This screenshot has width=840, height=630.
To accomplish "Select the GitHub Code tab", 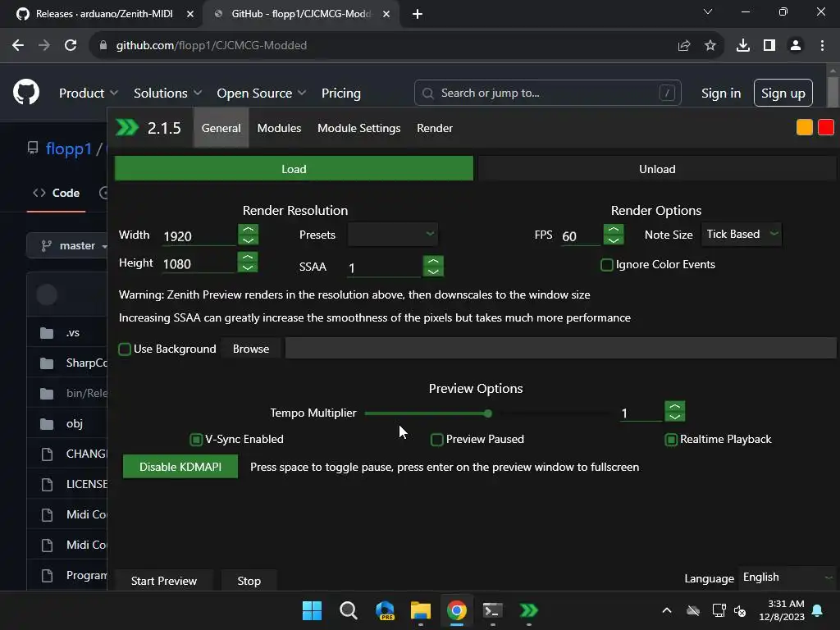I will 57,193.
